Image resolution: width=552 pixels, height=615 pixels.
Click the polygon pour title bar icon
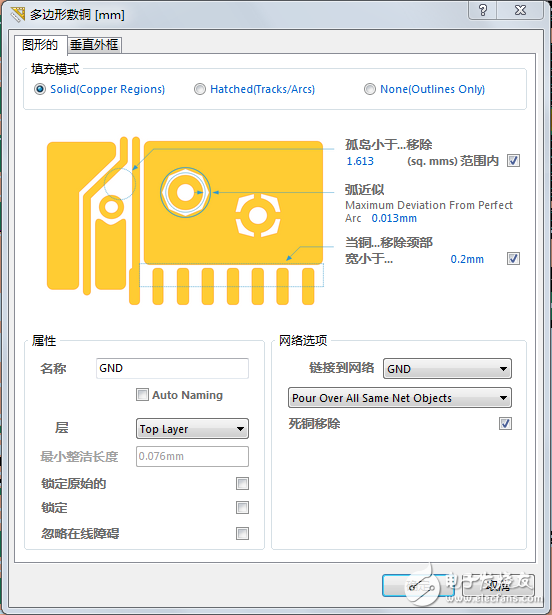[18, 14]
